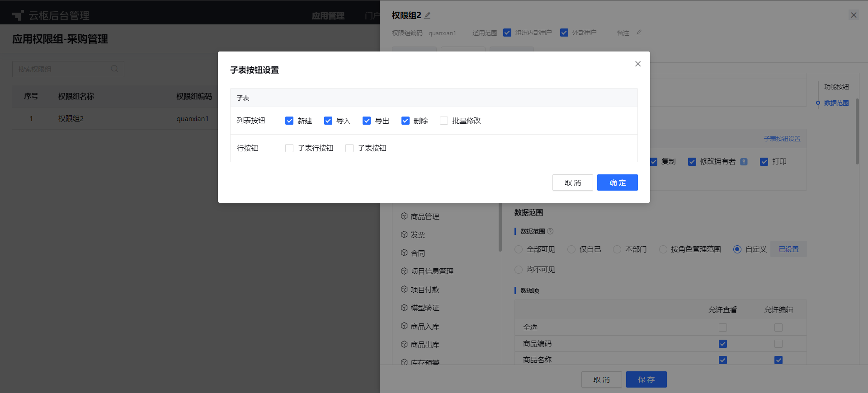Select 商品入库 in the form list
Viewport: 868px width, 393px height.
pyautogui.click(x=425, y=326)
